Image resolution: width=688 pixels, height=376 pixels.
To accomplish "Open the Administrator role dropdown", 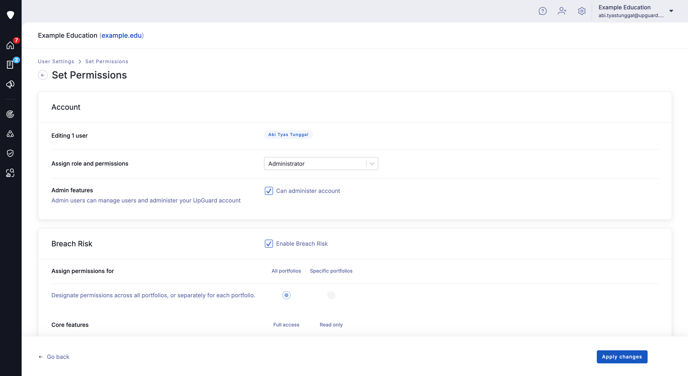I will point(321,164).
